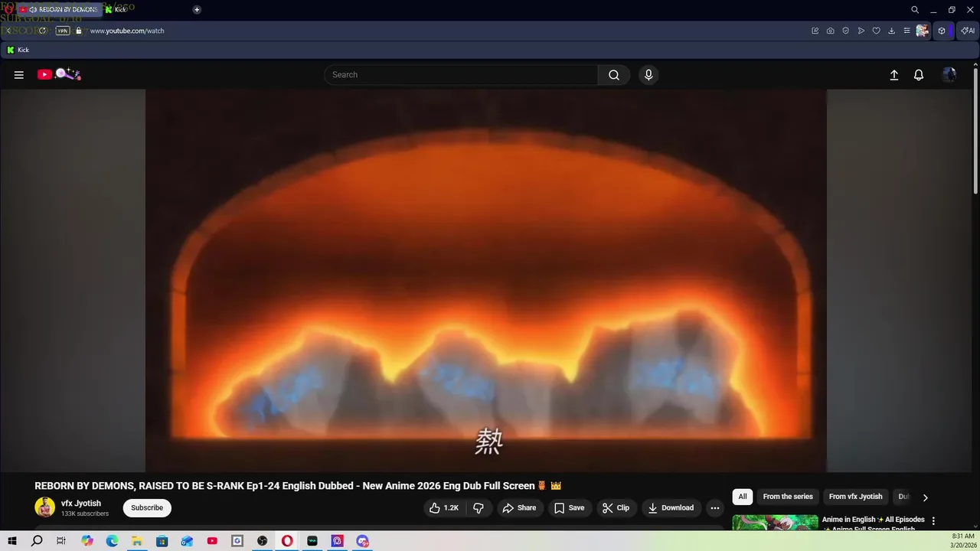Start voice search with the microphone icon
This screenshot has width=980, height=551.
tap(648, 75)
